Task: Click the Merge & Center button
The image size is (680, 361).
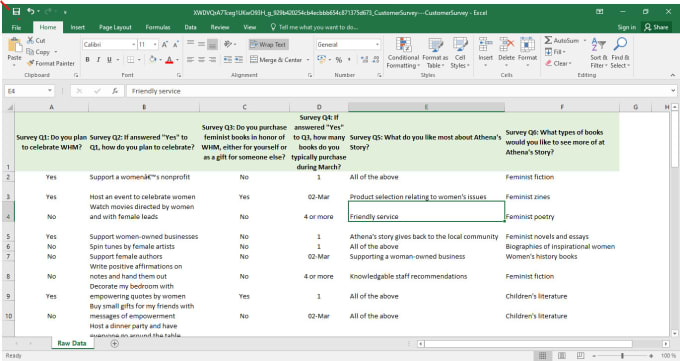Action: 276,60
